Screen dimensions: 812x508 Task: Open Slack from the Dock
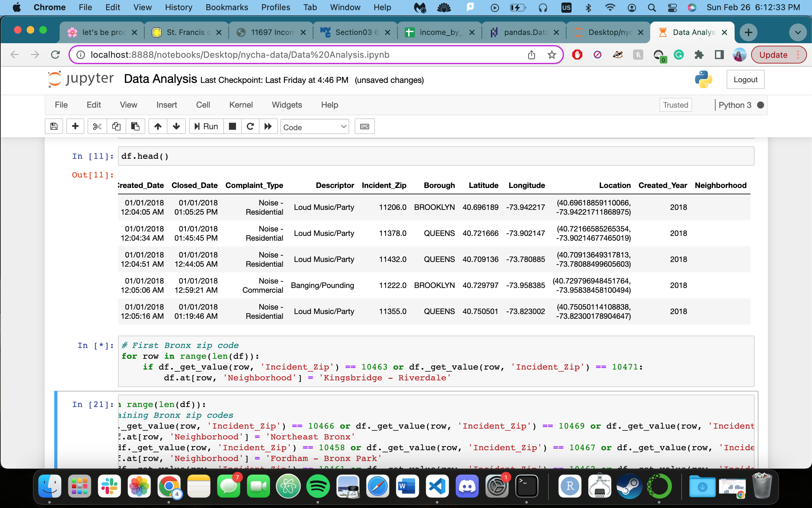tap(109, 486)
